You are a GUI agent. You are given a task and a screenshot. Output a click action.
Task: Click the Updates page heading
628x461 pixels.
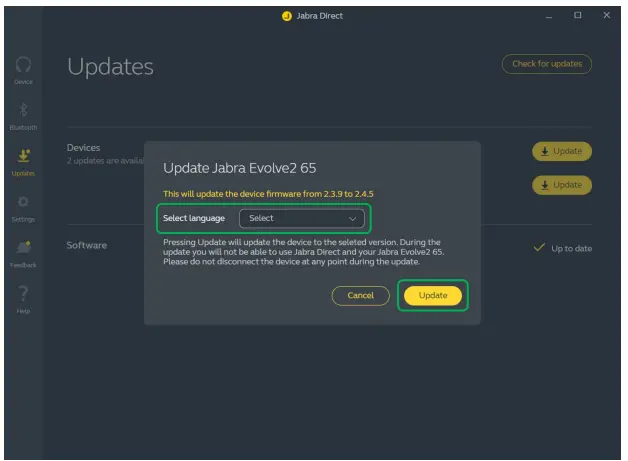click(x=110, y=66)
